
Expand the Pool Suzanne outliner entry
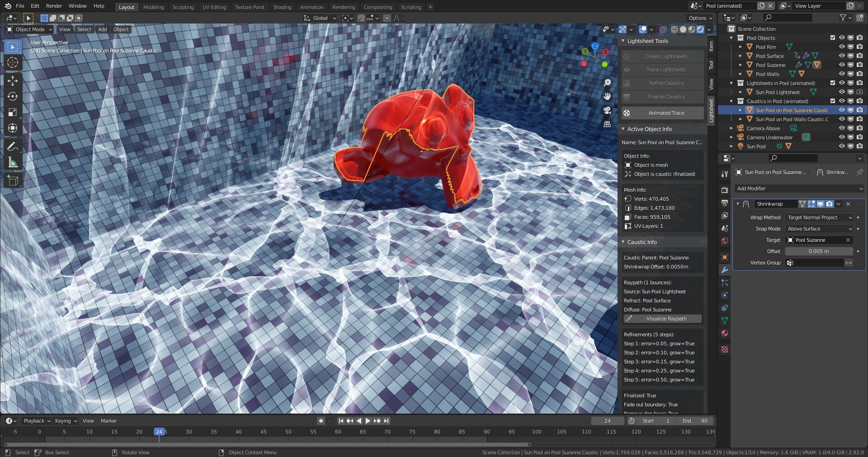(740, 65)
